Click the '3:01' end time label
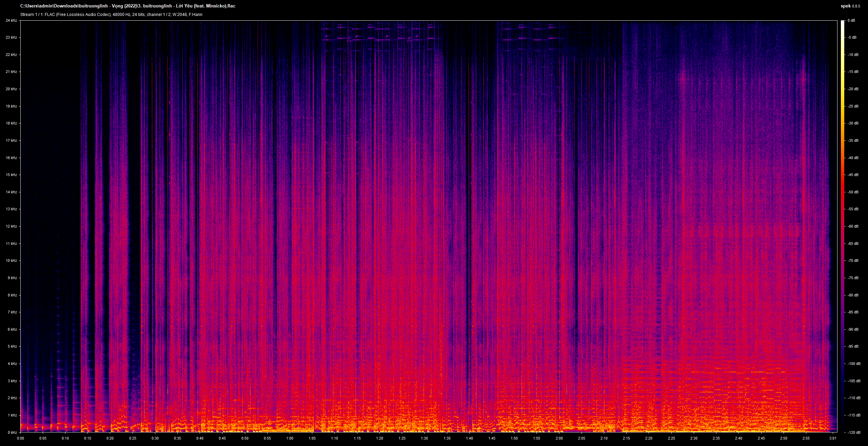 833,438
